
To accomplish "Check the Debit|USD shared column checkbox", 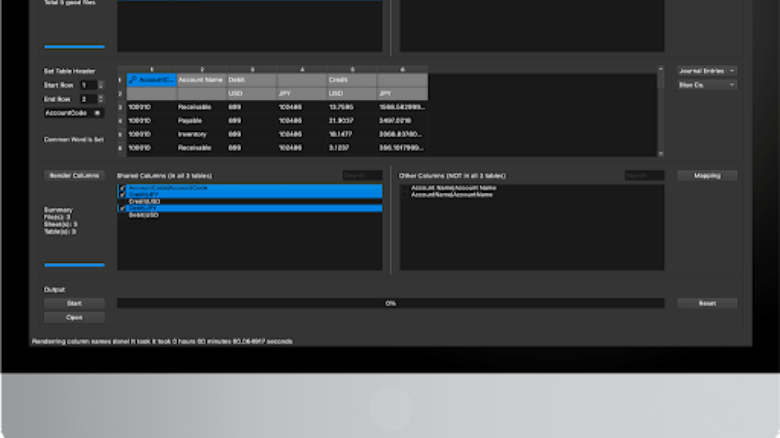I will tap(122, 215).
